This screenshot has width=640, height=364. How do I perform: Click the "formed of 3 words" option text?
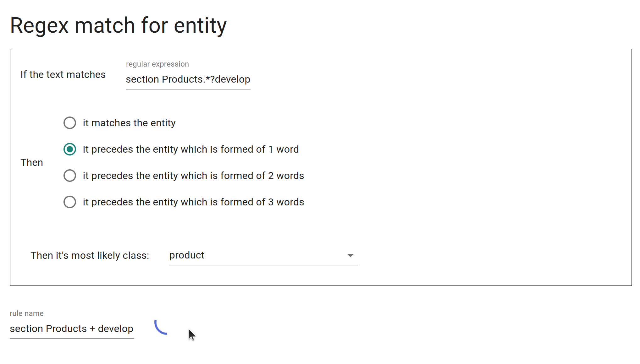pyautogui.click(x=193, y=202)
